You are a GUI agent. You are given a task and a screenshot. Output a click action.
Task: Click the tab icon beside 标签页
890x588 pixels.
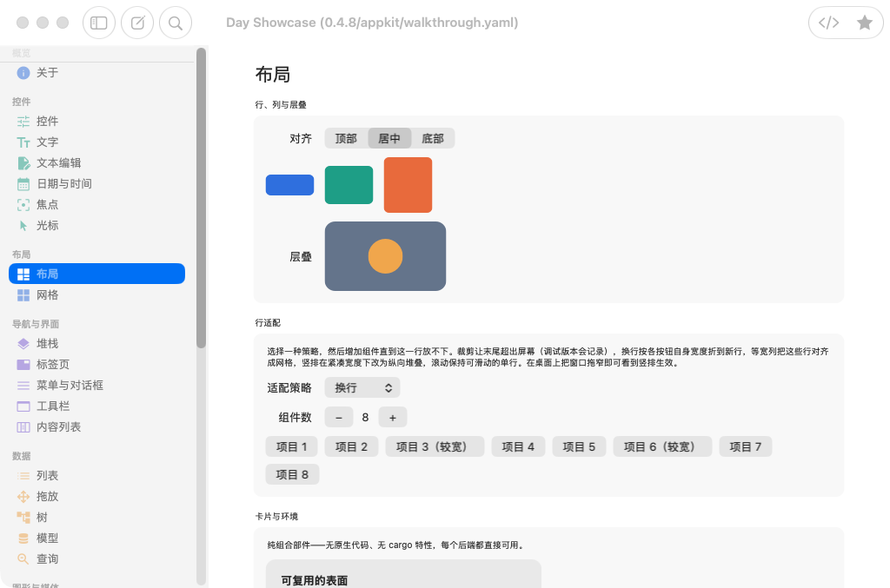23,365
